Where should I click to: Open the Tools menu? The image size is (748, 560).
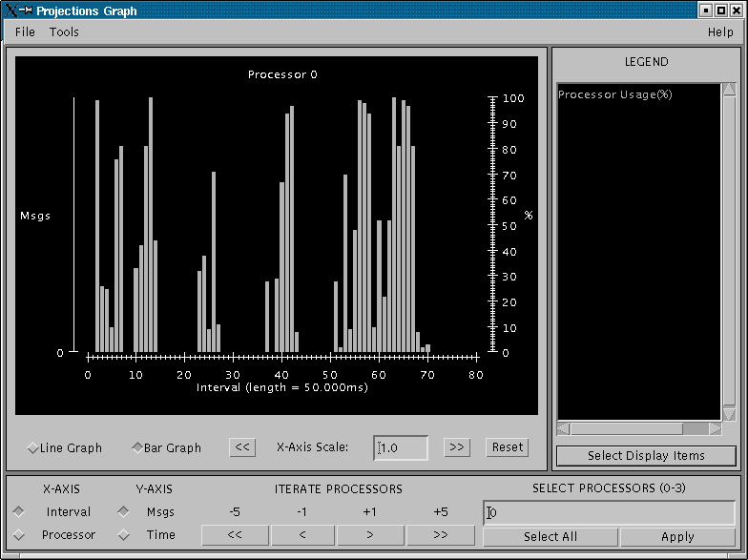coord(64,31)
